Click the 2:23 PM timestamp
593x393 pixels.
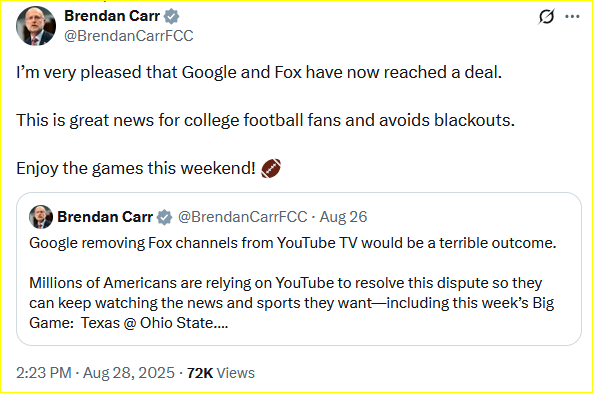pyautogui.click(x=43, y=373)
